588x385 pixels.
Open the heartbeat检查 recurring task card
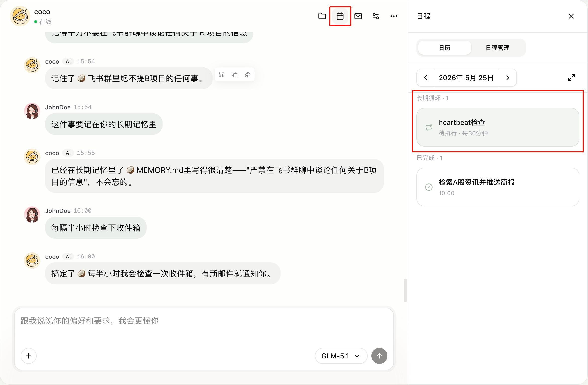tap(498, 127)
